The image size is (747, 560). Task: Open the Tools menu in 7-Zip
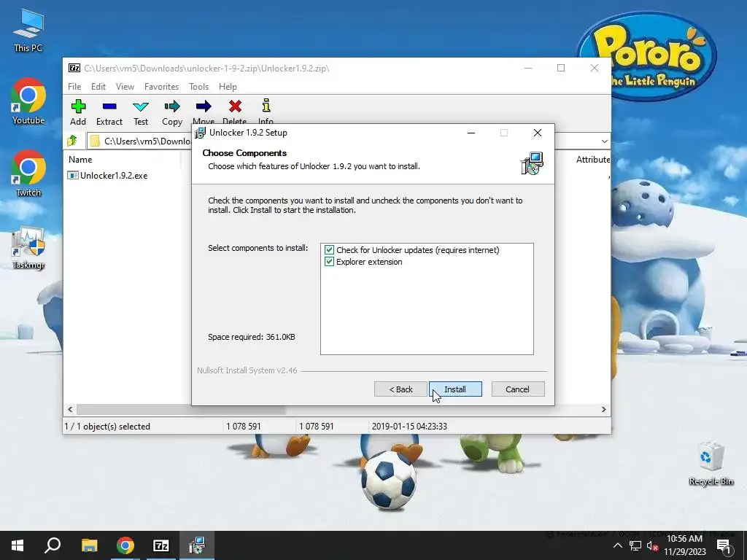point(198,87)
